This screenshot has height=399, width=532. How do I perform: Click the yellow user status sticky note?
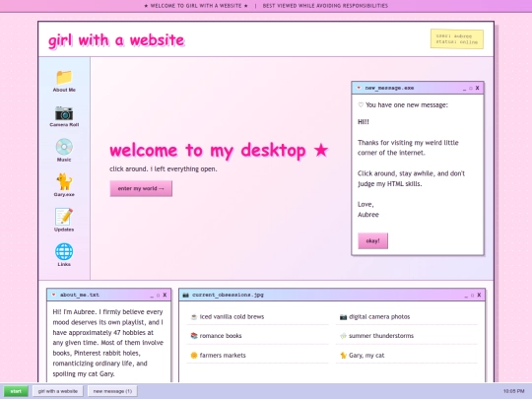[x=457, y=39]
